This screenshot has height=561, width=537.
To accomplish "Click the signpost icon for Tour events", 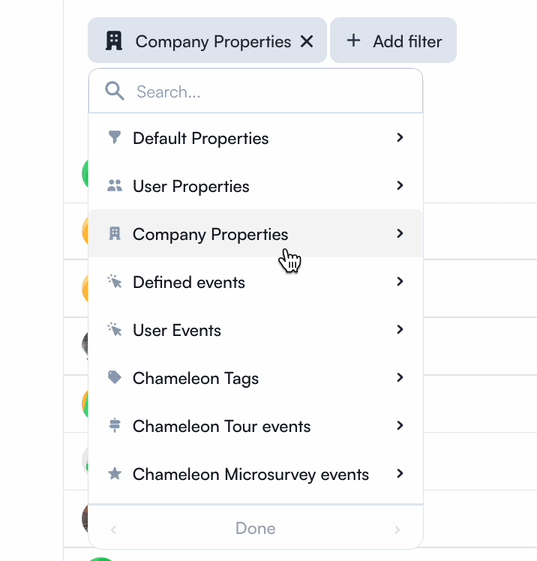I will click(114, 425).
